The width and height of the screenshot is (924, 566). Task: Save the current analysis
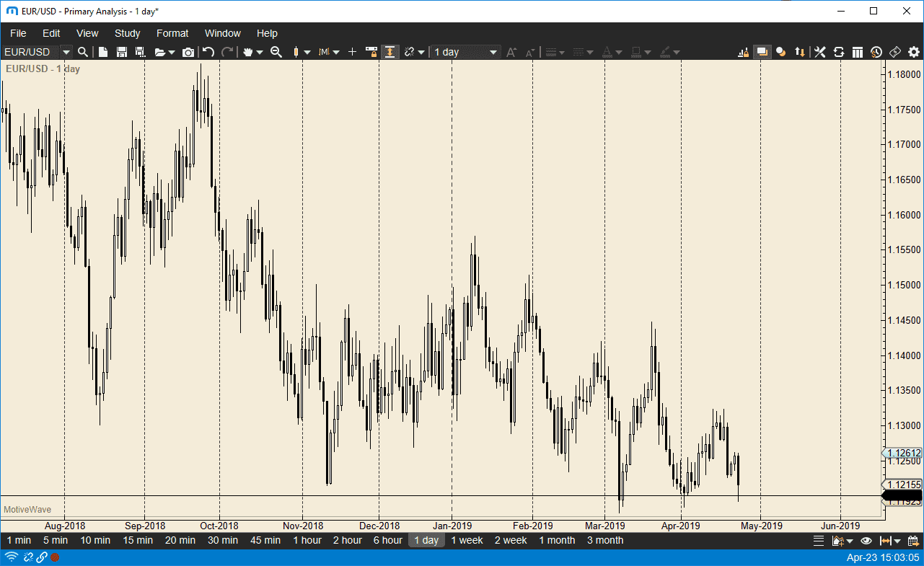121,51
